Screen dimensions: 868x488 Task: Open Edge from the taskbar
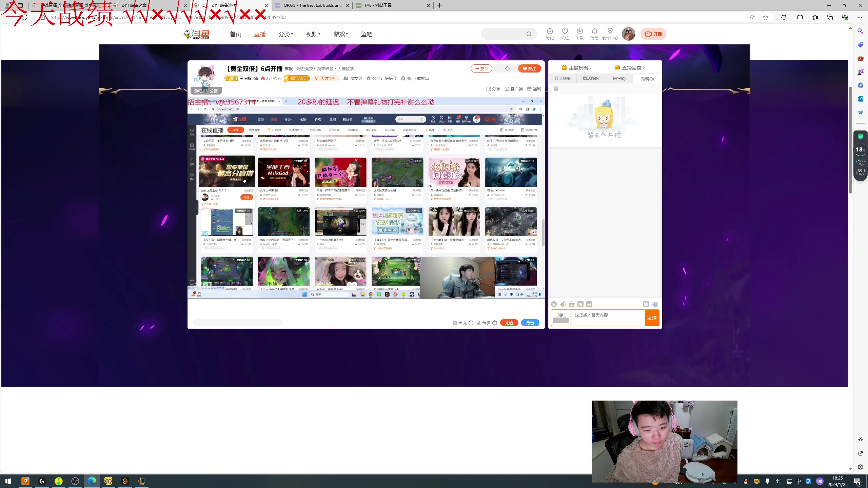(92, 481)
